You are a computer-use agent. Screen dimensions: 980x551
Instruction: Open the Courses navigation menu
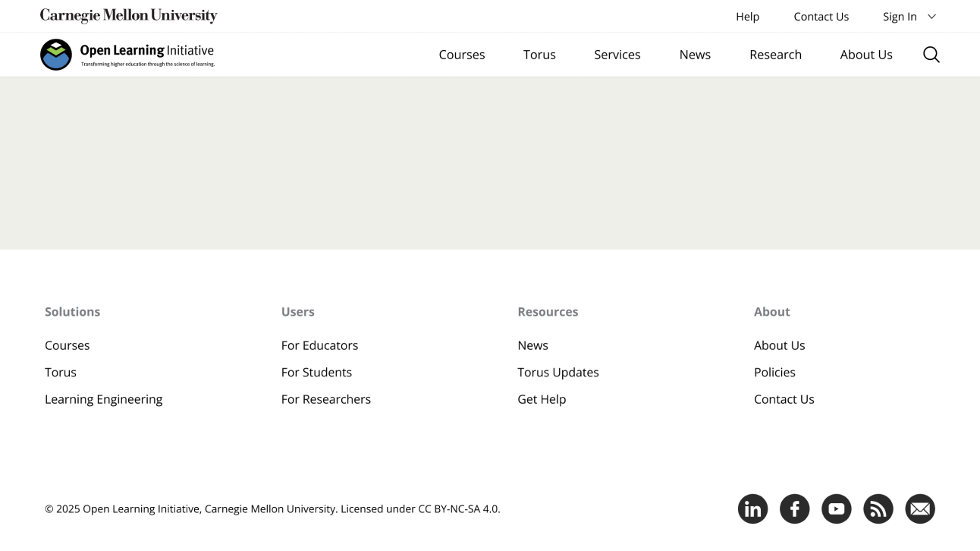pyautogui.click(x=462, y=55)
